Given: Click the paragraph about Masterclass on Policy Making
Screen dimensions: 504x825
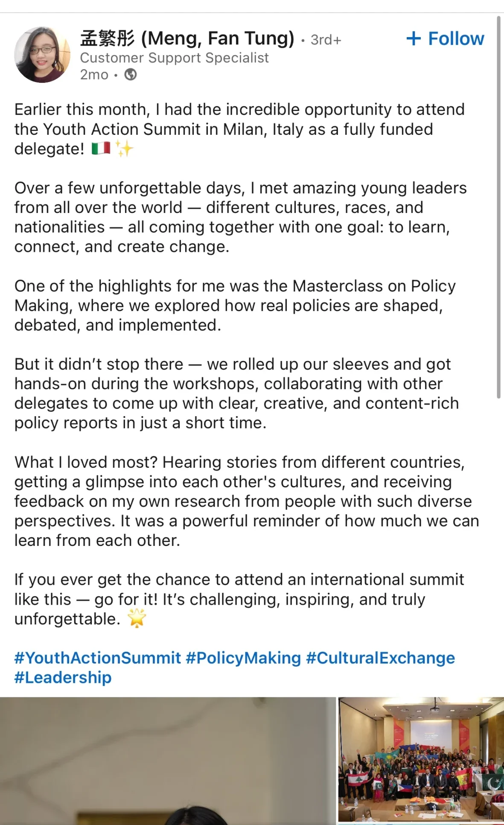Looking at the screenshot, I should coord(235,306).
